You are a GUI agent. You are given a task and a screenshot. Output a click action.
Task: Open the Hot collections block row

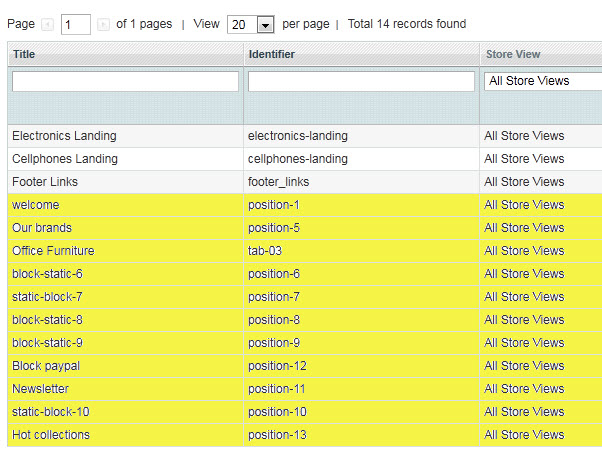[305, 435]
